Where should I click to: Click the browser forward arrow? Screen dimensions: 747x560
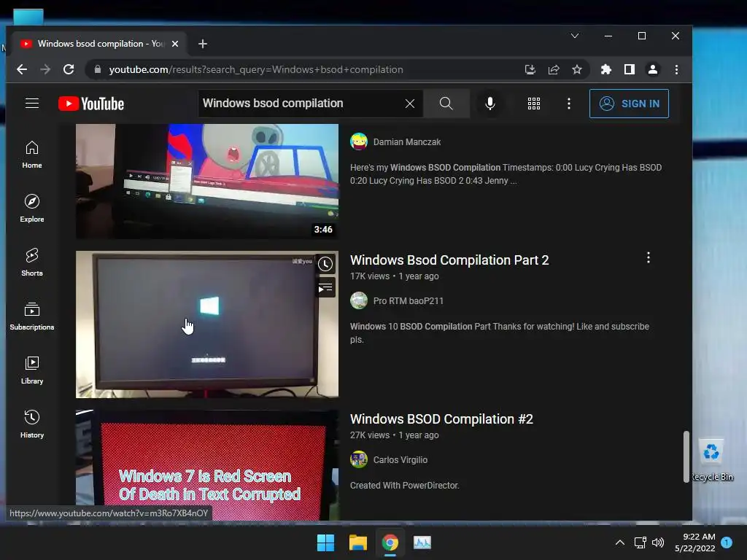[45, 69]
